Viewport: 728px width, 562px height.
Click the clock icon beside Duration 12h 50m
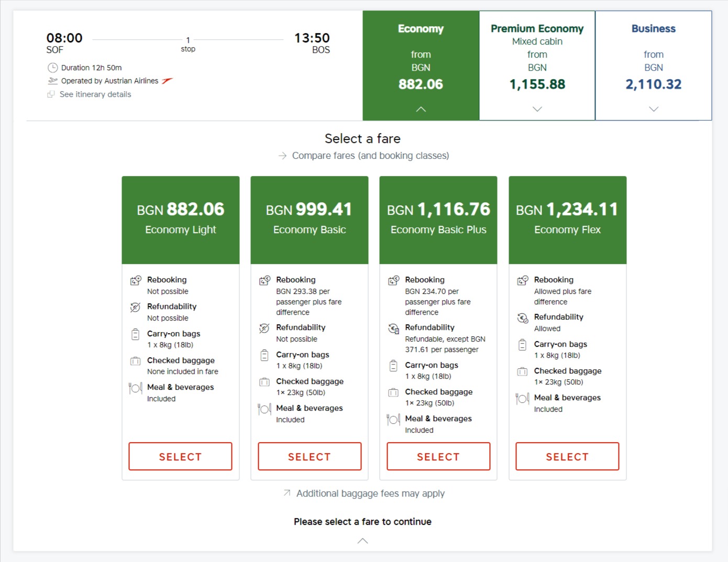(52, 68)
